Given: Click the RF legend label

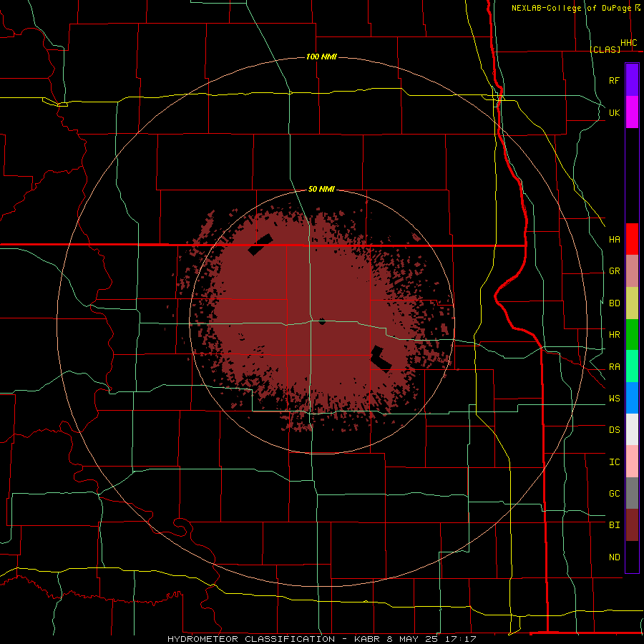Looking at the screenshot, I should coord(614,81).
